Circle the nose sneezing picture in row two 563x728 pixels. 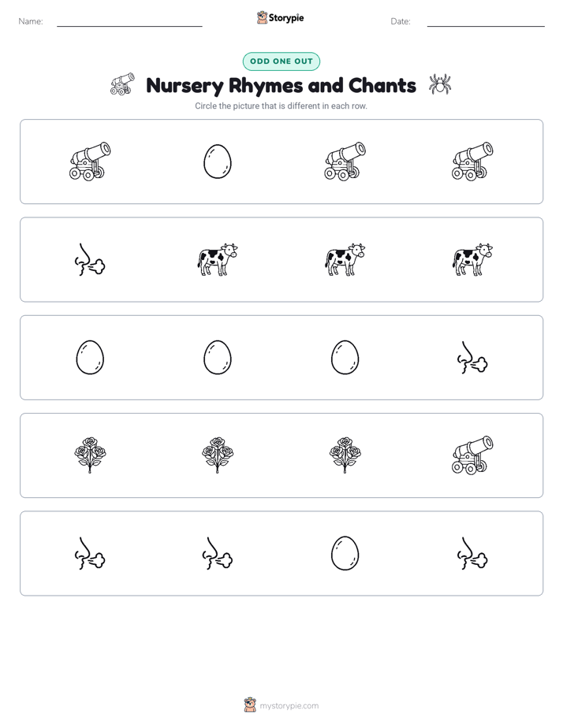click(90, 259)
